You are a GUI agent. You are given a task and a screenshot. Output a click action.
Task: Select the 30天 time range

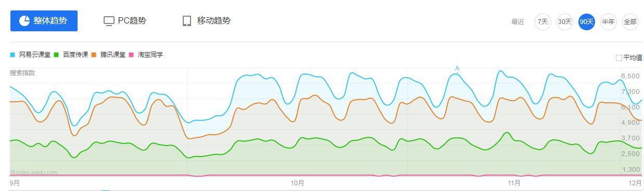[565, 22]
